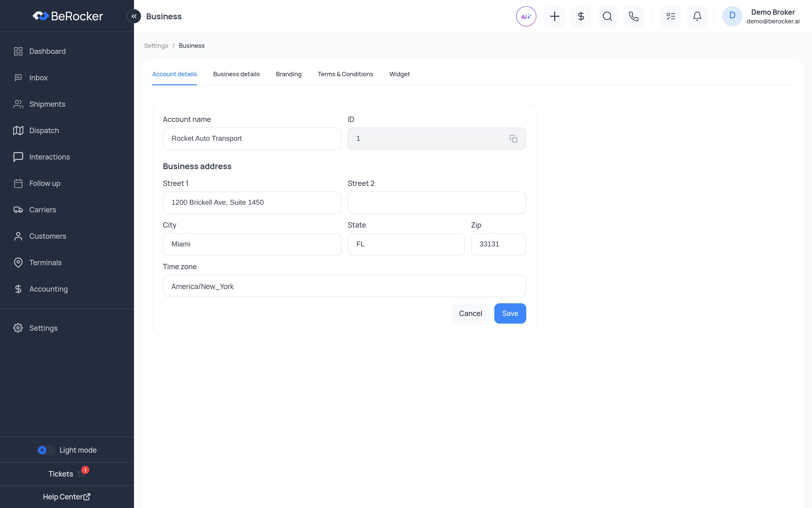Open the Help Center link
The height and width of the screenshot is (508, 812).
tap(66, 497)
